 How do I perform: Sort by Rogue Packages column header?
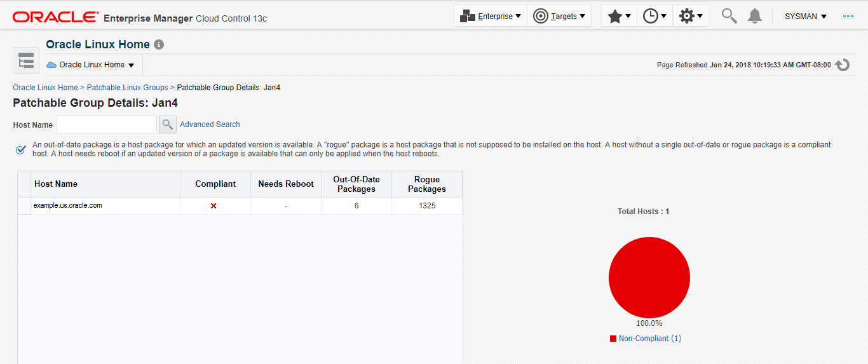pos(427,184)
